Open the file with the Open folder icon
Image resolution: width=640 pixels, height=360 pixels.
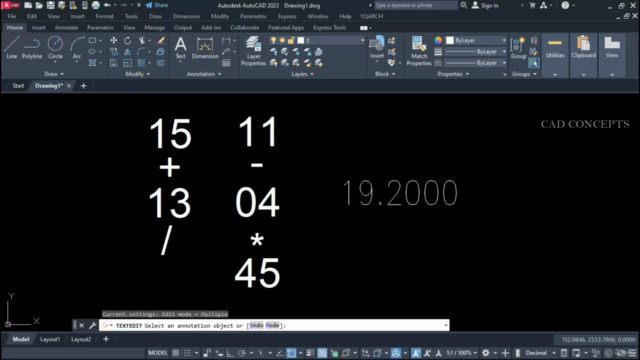tap(39, 5)
